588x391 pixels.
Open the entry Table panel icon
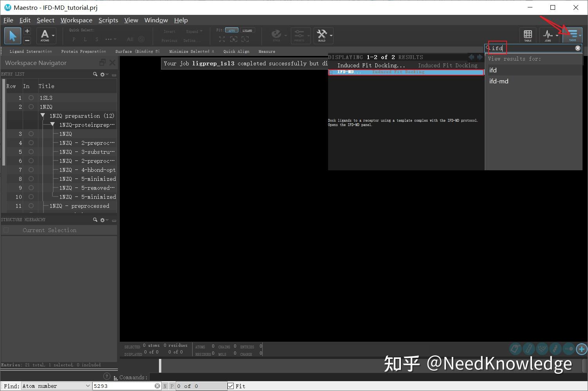tap(528, 35)
